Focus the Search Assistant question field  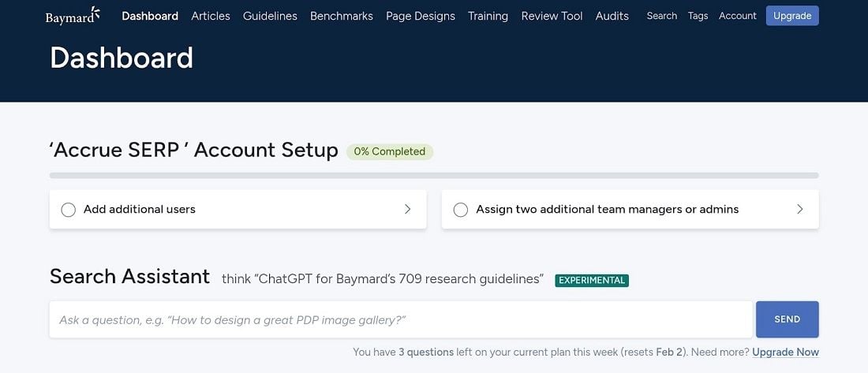click(x=400, y=319)
